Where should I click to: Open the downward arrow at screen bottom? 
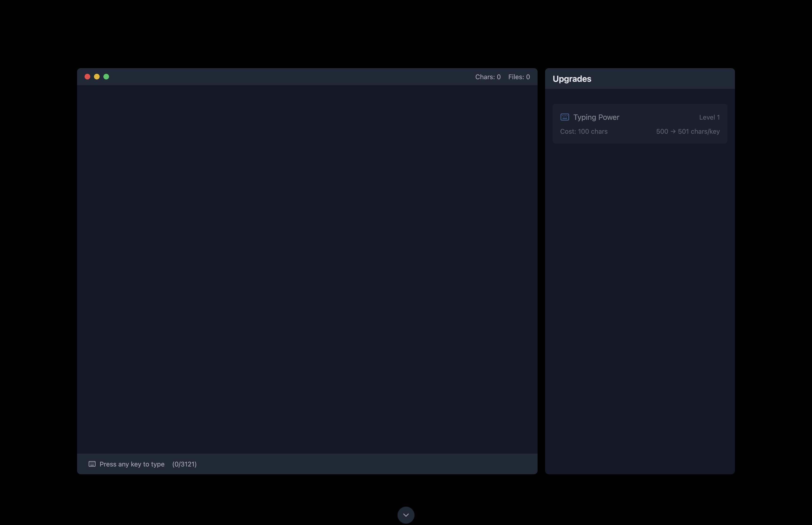click(x=406, y=515)
